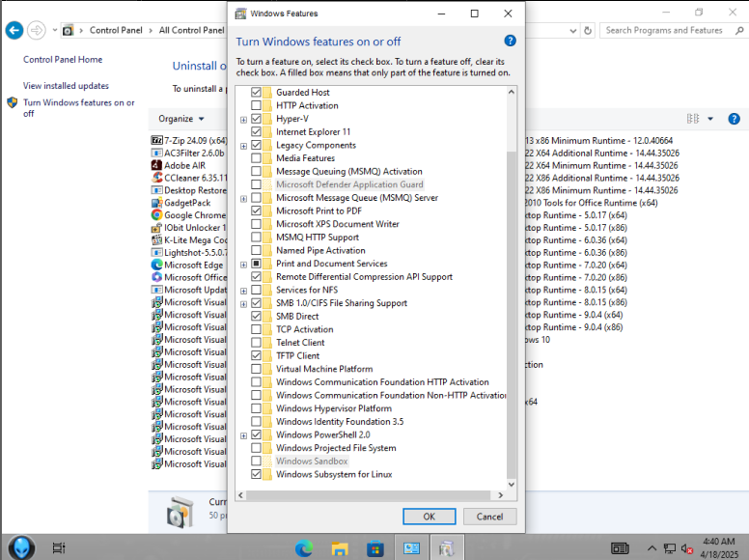Select the Windows Sandbox feature row
Screen dimensions: 749x560
coord(312,462)
